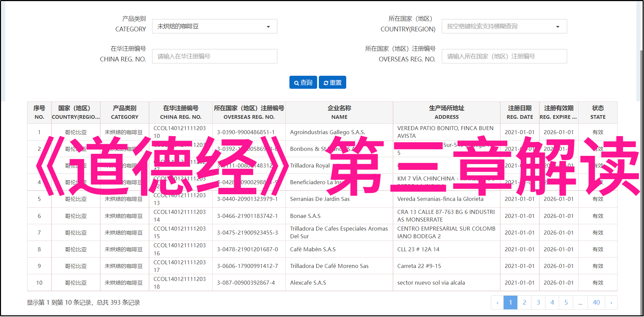Click the 国家（地区）column header
644x317 pixels.
(x=76, y=112)
